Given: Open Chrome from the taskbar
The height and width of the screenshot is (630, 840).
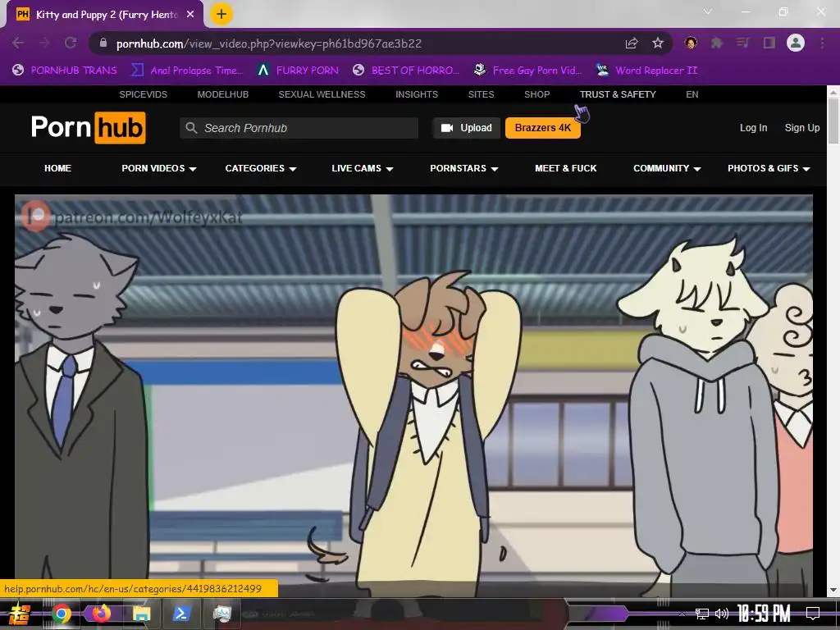Looking at the screenshot, I should (62, 614).
